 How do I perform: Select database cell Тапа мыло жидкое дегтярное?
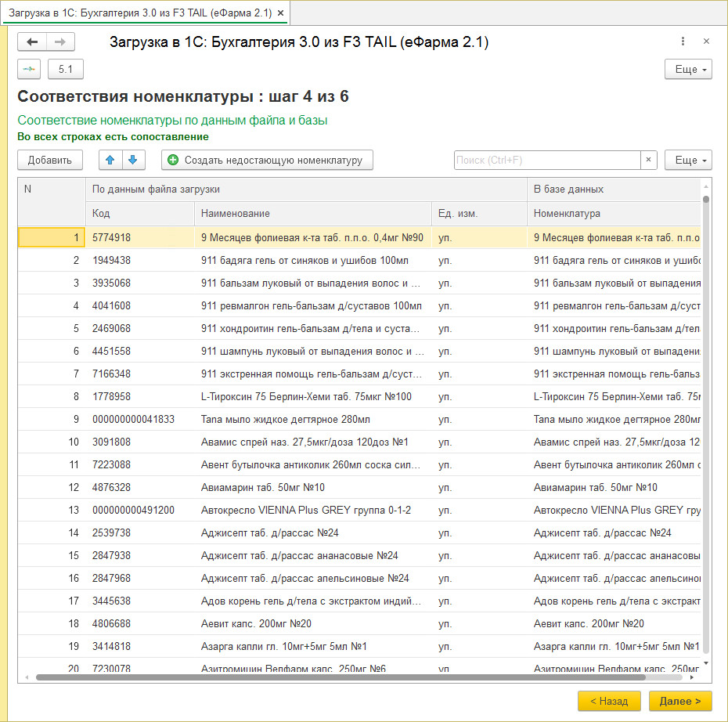point(614,420)
